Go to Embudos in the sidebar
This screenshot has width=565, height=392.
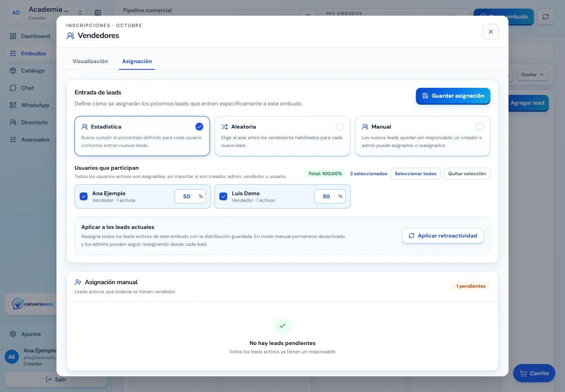click(30, 53)
